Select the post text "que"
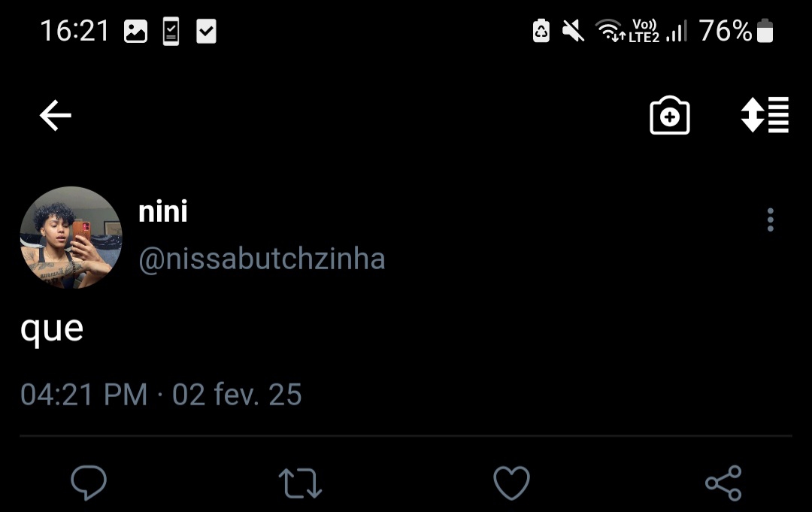 (x=52, y=328)
